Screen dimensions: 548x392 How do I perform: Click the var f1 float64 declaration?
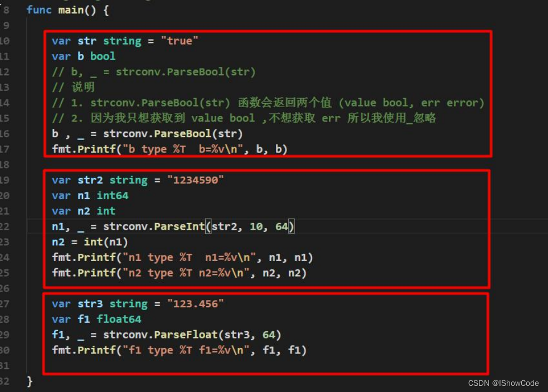[x=96, y=320]
